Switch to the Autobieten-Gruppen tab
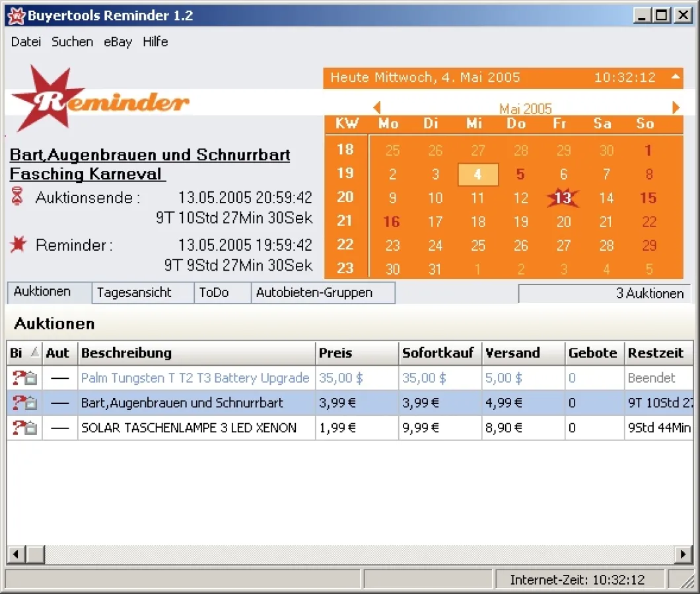Viewport: 700px width, 594px height. [x=314, y=292]
